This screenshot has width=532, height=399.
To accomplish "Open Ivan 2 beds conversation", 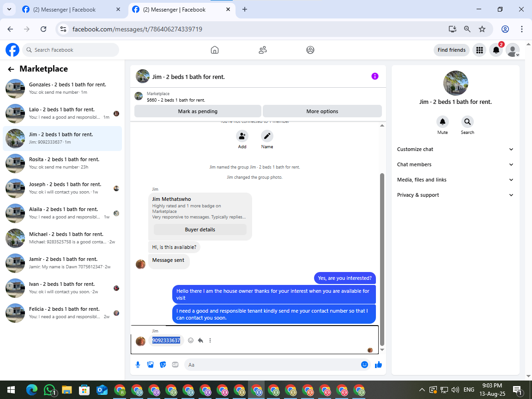I will point(62,288).
